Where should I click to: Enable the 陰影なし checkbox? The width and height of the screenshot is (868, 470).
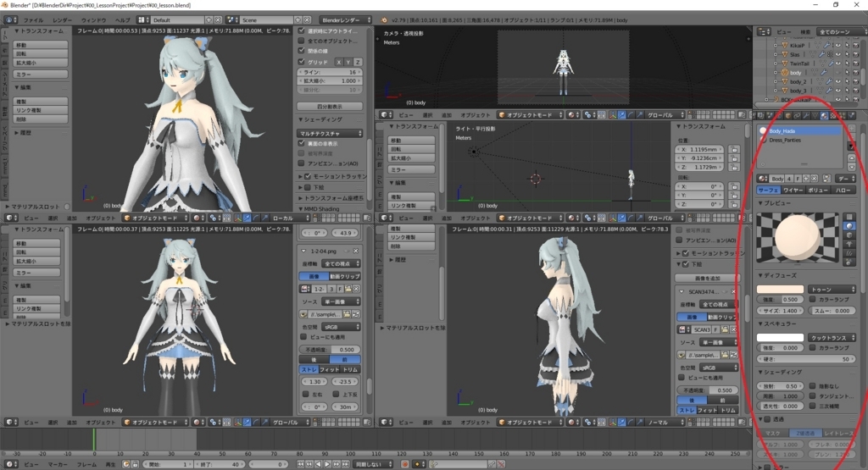tap(813, 386)
